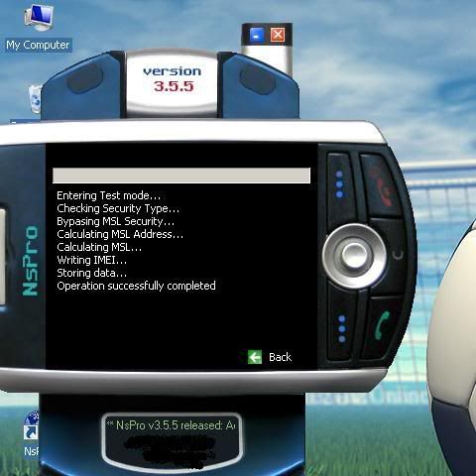Click the green Back arrow icon

pyautogui.click(x=255, y=357)
